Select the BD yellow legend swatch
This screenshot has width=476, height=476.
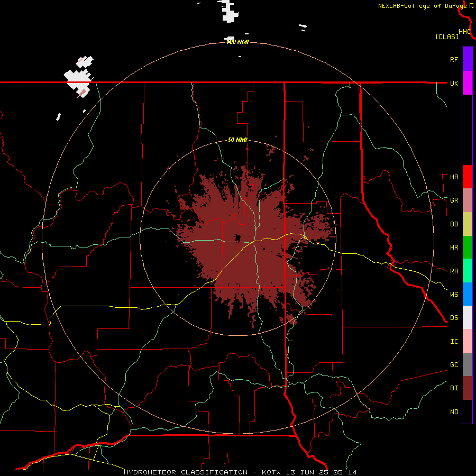point(467,224)
